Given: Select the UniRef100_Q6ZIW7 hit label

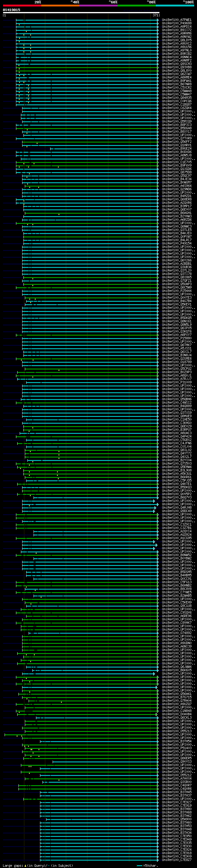Looking at the screenshot, I should point(176,74).
